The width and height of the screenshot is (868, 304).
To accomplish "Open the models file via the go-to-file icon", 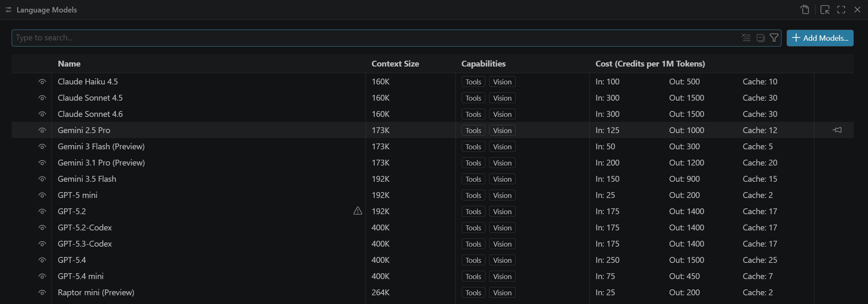I will [x=805, y=10].
